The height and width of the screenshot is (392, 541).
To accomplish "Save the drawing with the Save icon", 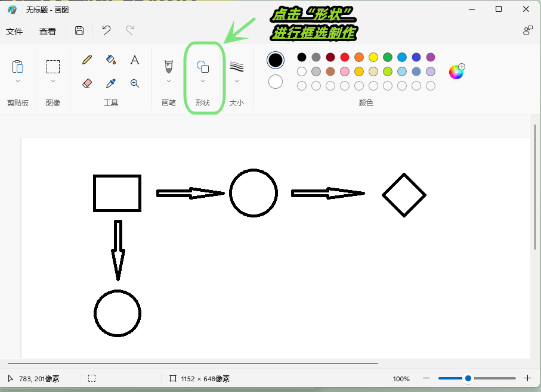I will coord(79,30).
